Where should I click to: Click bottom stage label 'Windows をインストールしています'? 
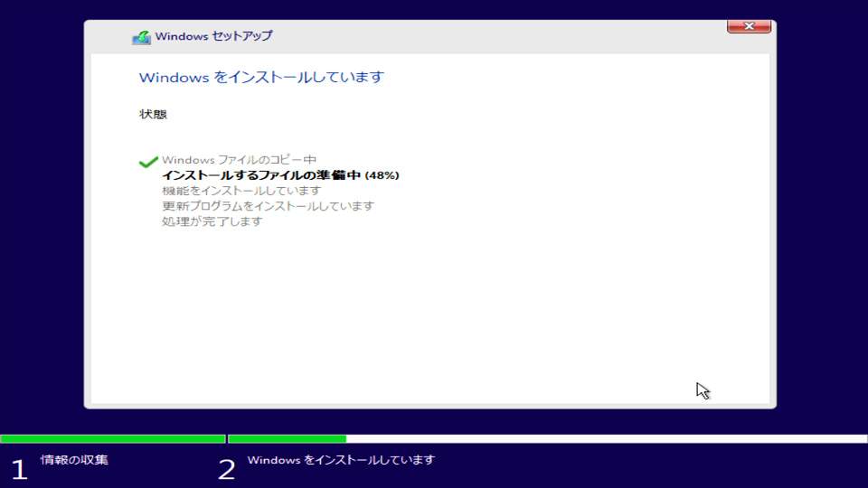tap(341, 460)
